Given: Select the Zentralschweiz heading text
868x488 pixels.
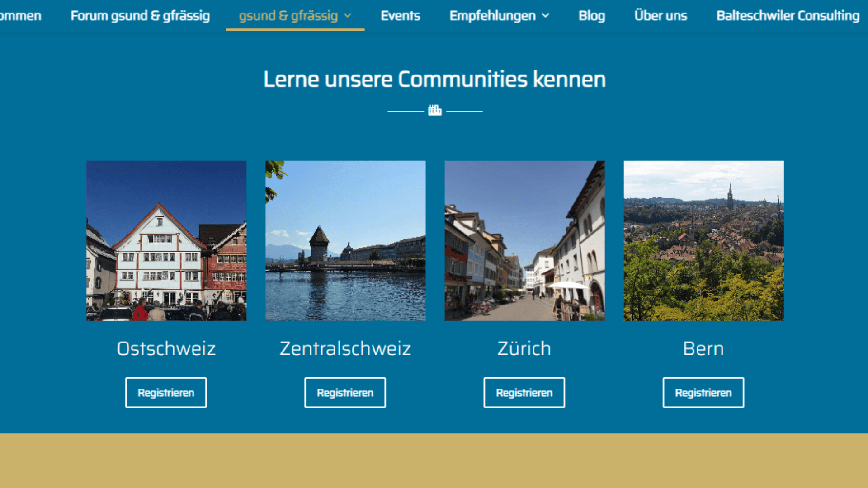Looking at the screenshot, I should pyautogui.click(x=345, y=348).
